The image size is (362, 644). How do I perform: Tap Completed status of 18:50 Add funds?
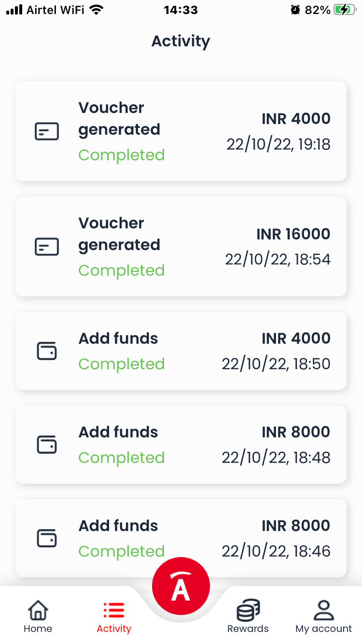(x=122, y=364)
